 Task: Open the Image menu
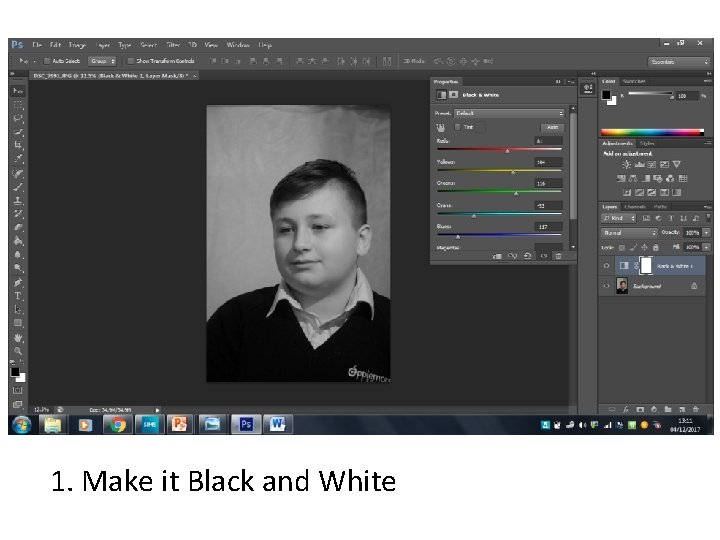click(x=77, y=45)
